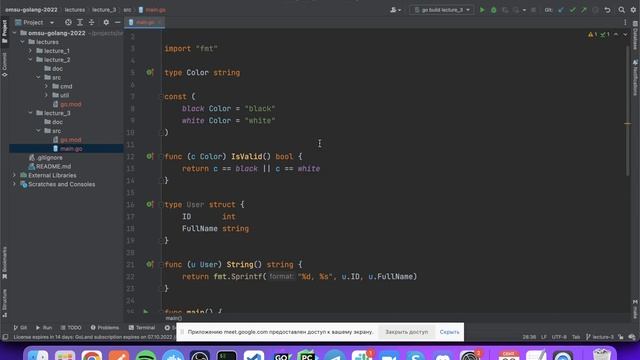Open the Problems tool window tab

[x=104, y=327]
